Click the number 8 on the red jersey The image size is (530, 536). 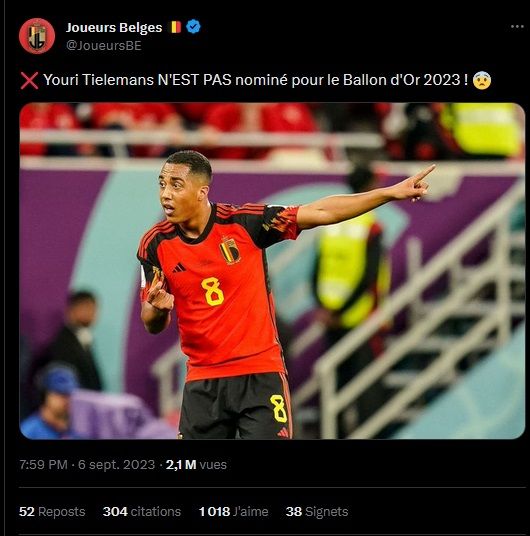pos(213,291)
